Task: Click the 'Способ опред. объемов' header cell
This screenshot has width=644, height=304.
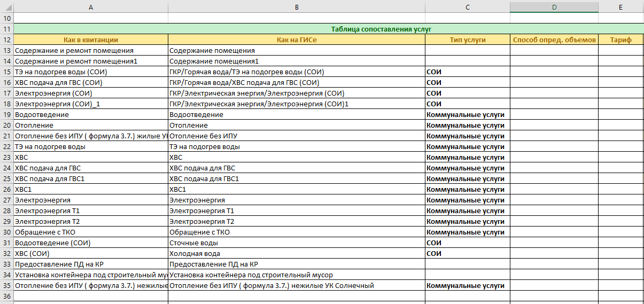Action: click(x=554, y=40)
